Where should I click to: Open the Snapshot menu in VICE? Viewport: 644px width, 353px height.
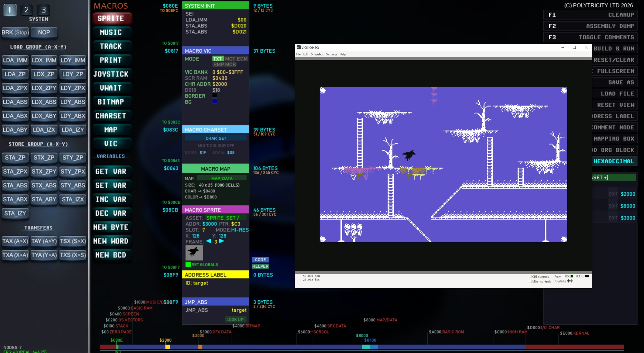317,54
